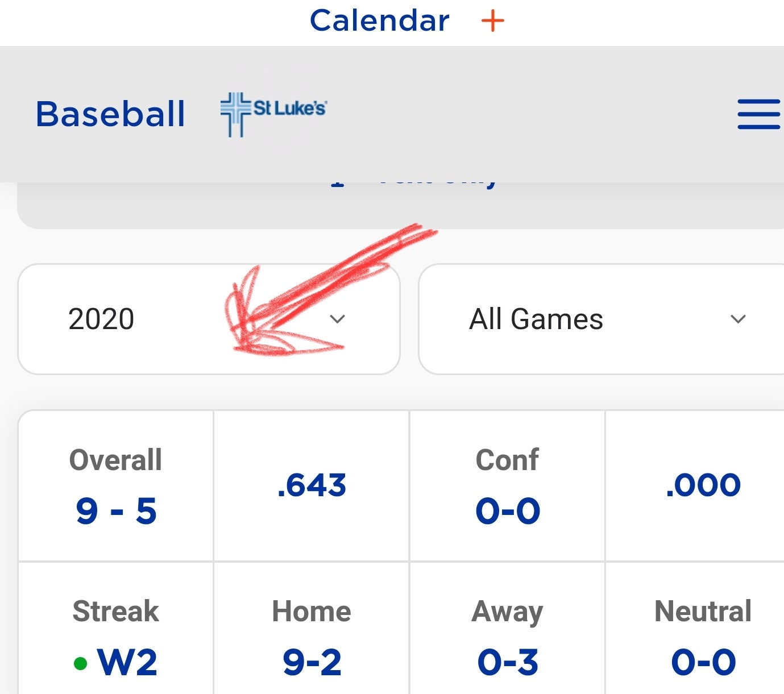
Task: Select the Calendar tab
Action: [379, 22]
